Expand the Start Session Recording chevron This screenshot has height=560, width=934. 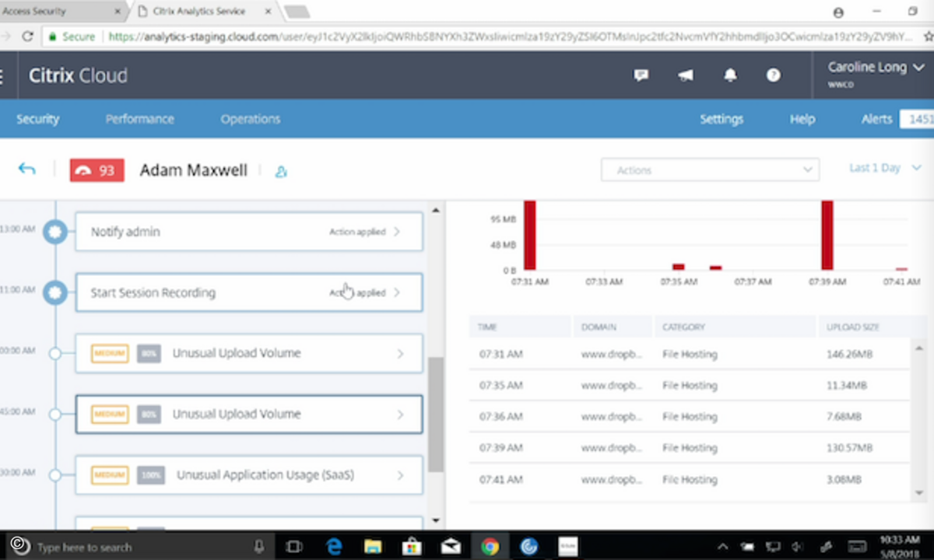pyautogui.click(x=397, y=292)
